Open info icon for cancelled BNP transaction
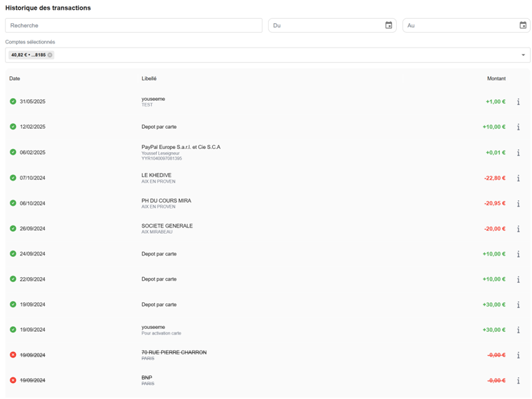The image size is (532, 399). (x=518, y=381)
